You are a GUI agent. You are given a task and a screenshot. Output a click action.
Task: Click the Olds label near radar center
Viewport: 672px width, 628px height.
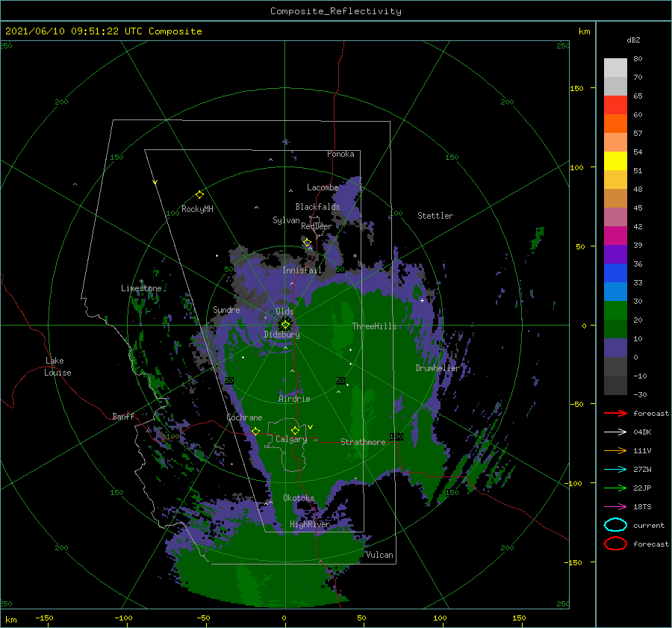pos(284,311)
